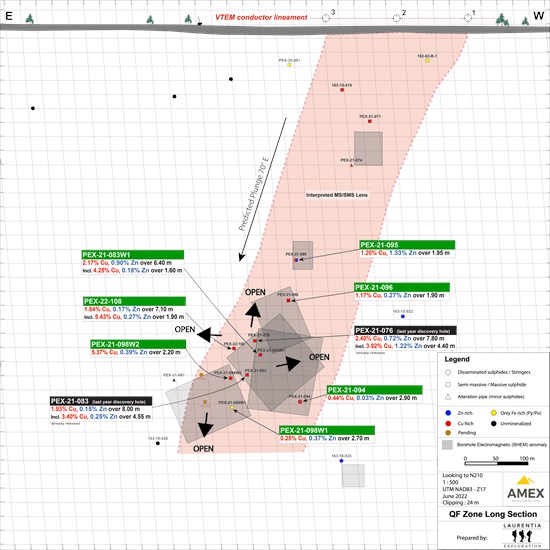Click the OPEN label below the down-pointing arrow

point(203,449)
